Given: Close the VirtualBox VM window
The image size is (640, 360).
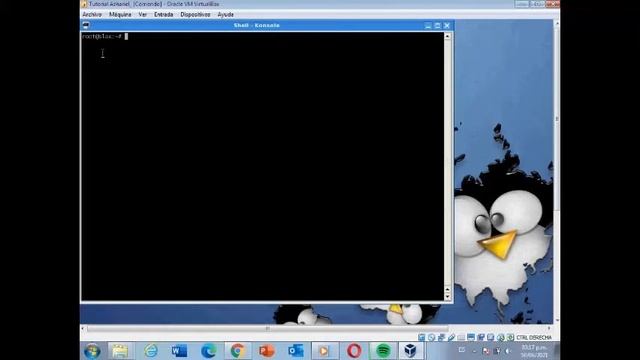Looking at the screenshot, I should pyautogui.click(x=553, y=4).
